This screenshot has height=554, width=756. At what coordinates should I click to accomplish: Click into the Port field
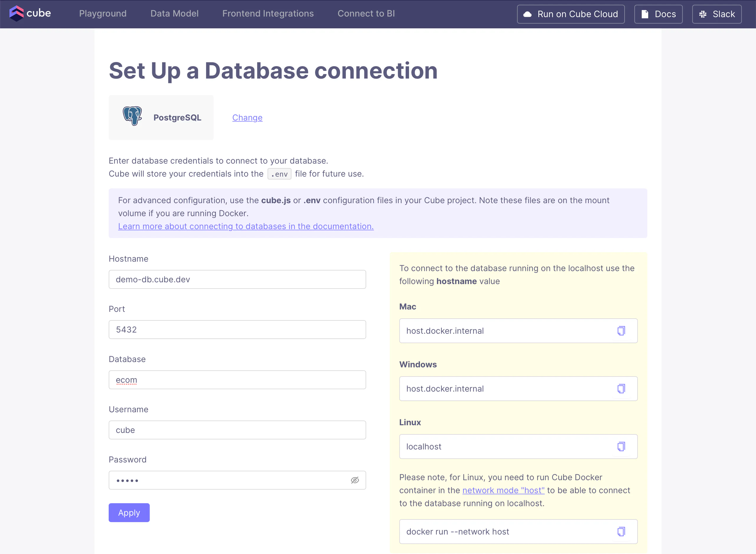click(x=237, y=330)
